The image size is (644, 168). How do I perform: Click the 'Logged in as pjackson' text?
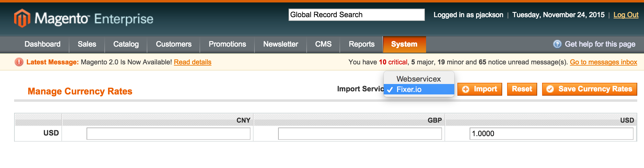(468, 15)
